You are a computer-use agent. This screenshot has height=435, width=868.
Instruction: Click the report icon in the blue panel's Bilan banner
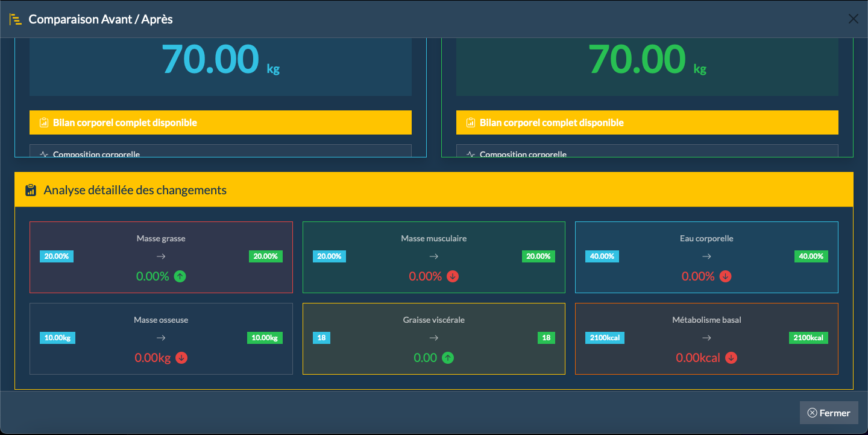(43, 122)
